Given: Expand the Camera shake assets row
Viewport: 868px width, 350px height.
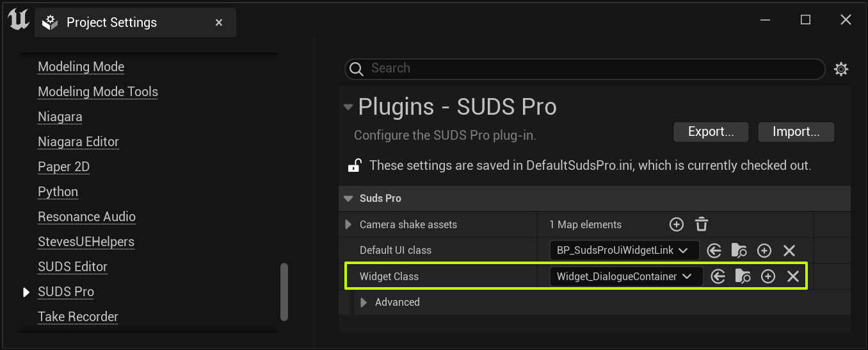Looking at the screenshot, I should tap(348, 224).
